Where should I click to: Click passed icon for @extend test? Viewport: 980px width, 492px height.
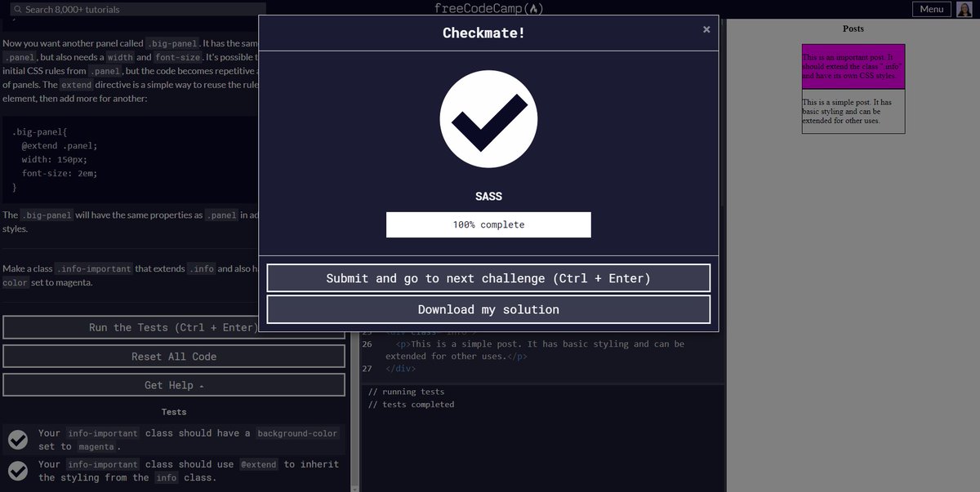coord(18,471)
